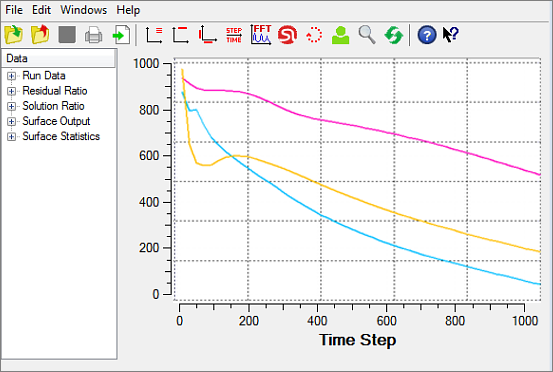The width and height of the screenshot is (553, 372).
Task: Open the Help menu
Action: tap(128, 10)
